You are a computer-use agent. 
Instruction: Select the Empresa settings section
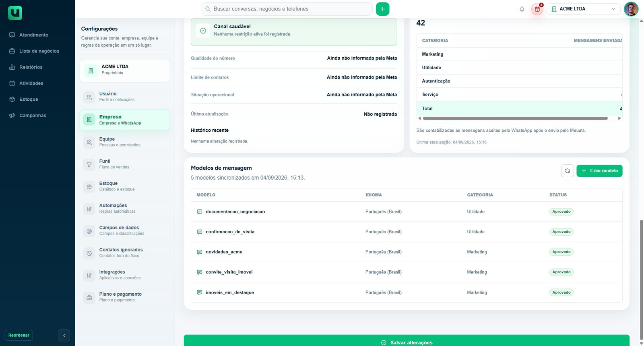click(125, 120)
